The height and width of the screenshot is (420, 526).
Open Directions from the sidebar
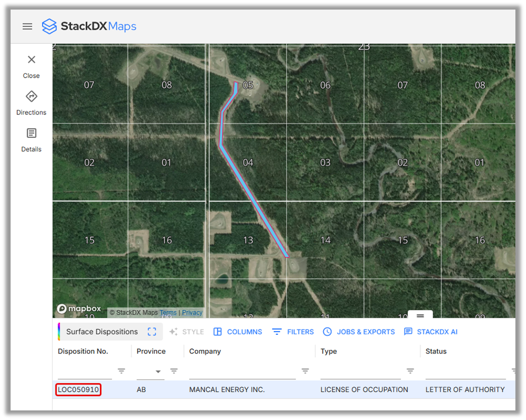click(31, 97)
